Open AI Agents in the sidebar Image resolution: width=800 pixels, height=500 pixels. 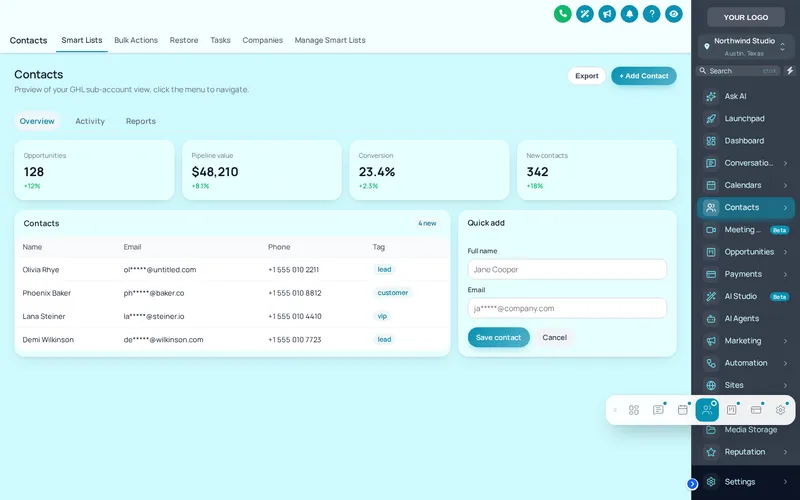pyautogui.click(x=746, y=318)
